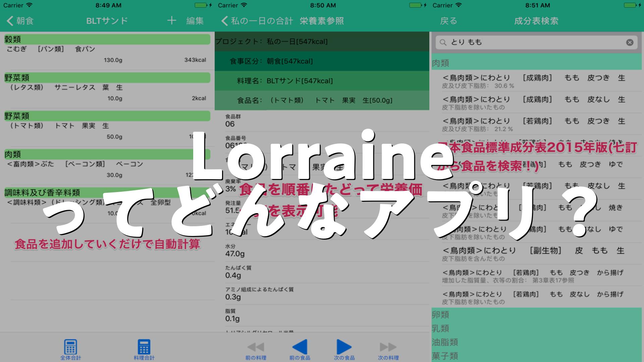Expand 乳類 category
Viewport: 644px width, 362px height.
point(537,328)
